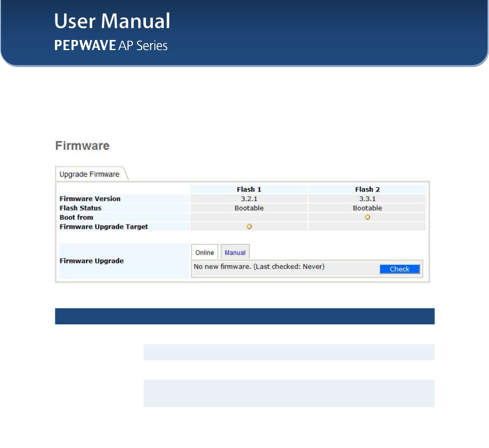Viewport: 489px width, 448px height.
Task: Click the Check button for new firmware
Action: pos(399,269)
